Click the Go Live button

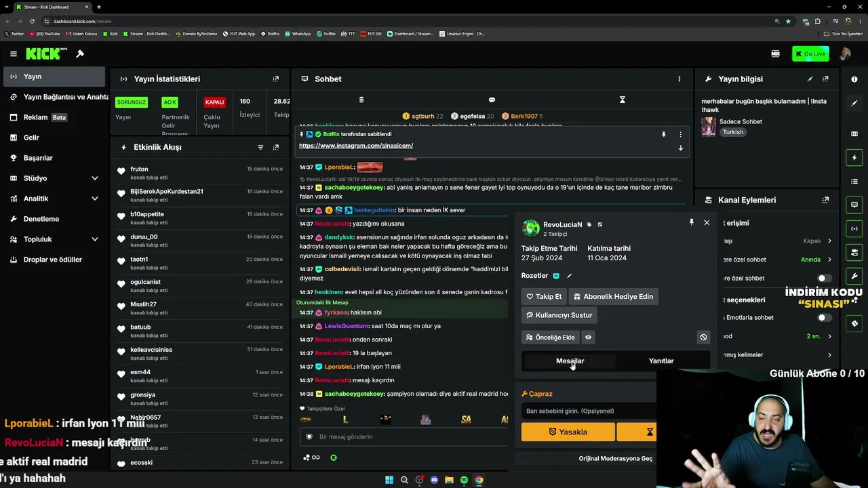tap(810, 54)
